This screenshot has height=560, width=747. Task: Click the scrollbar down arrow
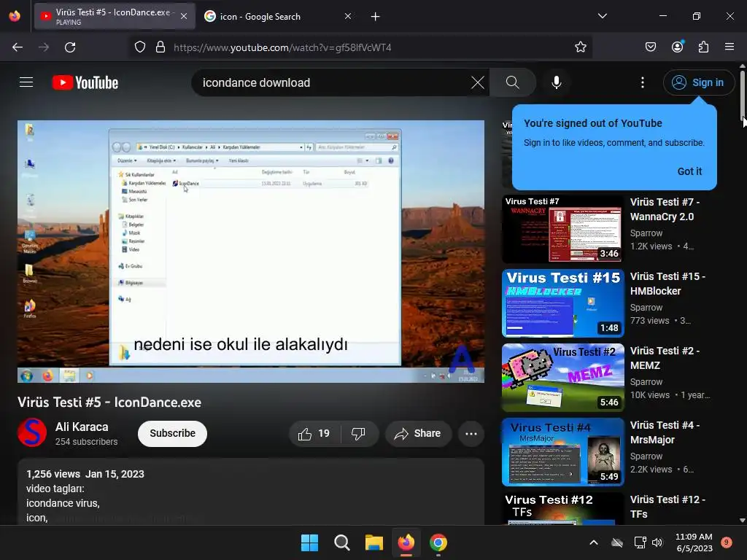[x=743, y=521]
